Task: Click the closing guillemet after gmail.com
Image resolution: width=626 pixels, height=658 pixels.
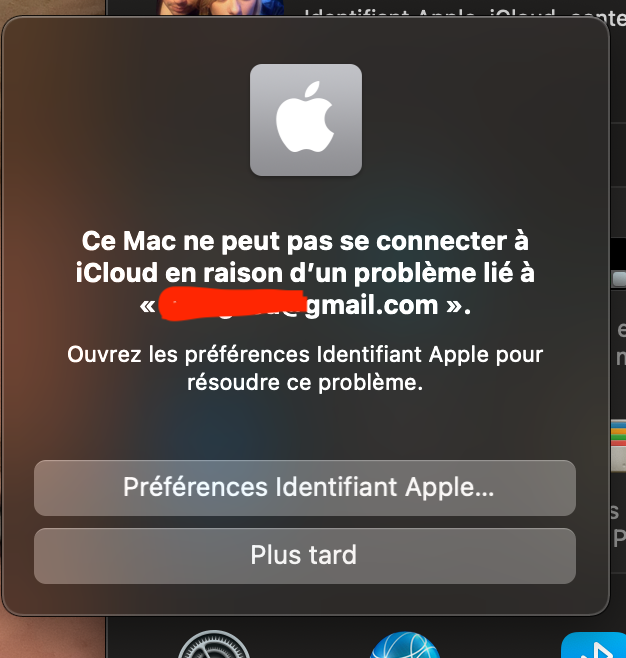Action: (455, 306)
